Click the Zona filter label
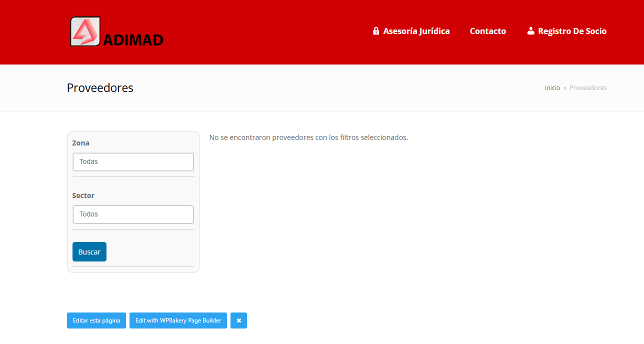The height and width of the screenshot is (344, 644). point(81,143)
